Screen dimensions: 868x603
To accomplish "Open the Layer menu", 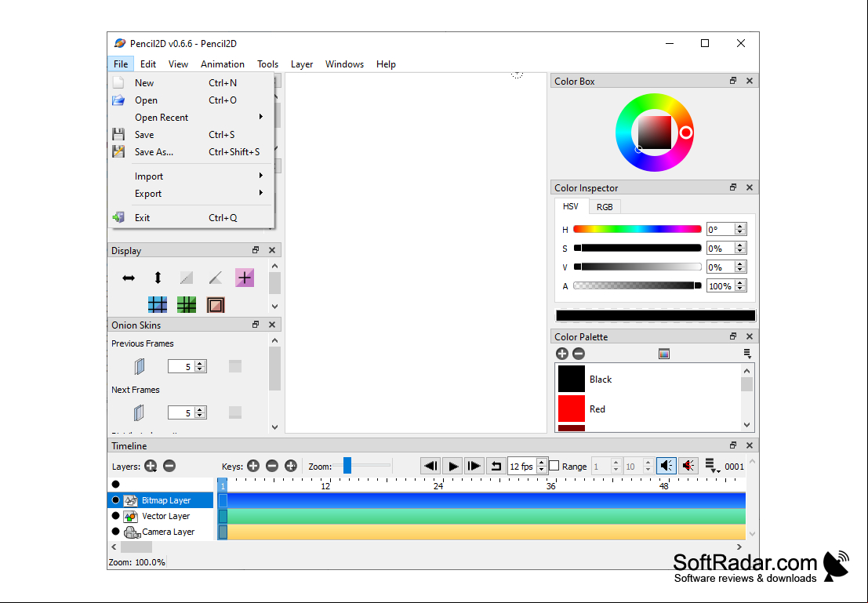I will pyautogui.click(x=302, y=64).
